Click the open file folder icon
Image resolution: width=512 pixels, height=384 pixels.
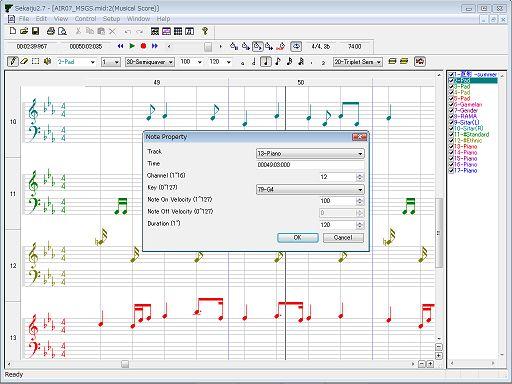[24, 31]
